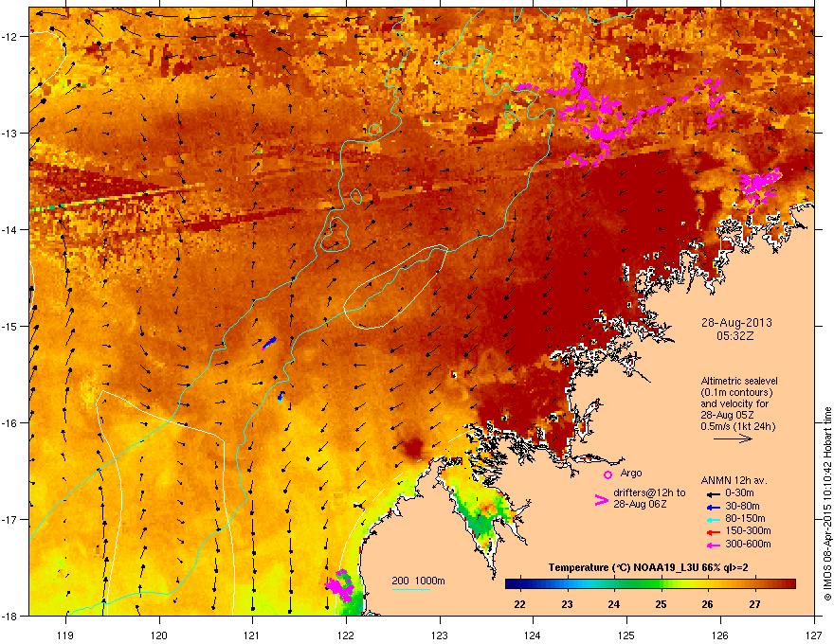Viewport: 834px width, 644px height.
Task: Click the Argo magenta circle legend symbol
Action: pyautogui.click(x=607, y=474)
